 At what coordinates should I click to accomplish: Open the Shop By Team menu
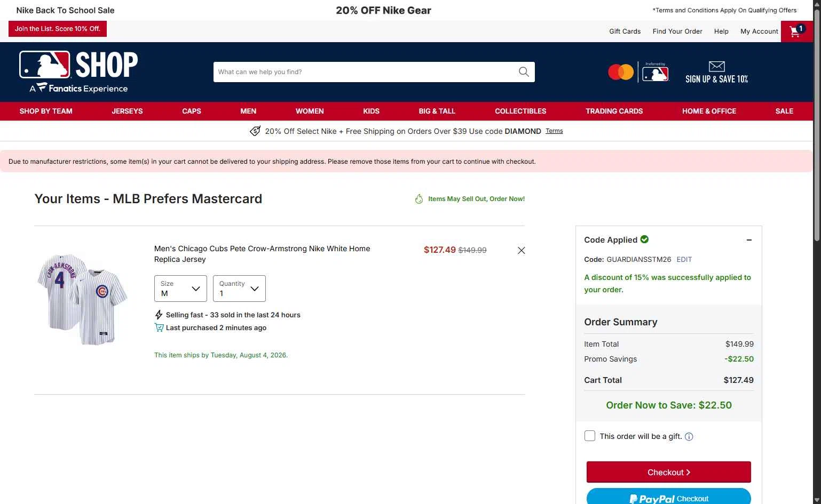[x=46, y=111]
